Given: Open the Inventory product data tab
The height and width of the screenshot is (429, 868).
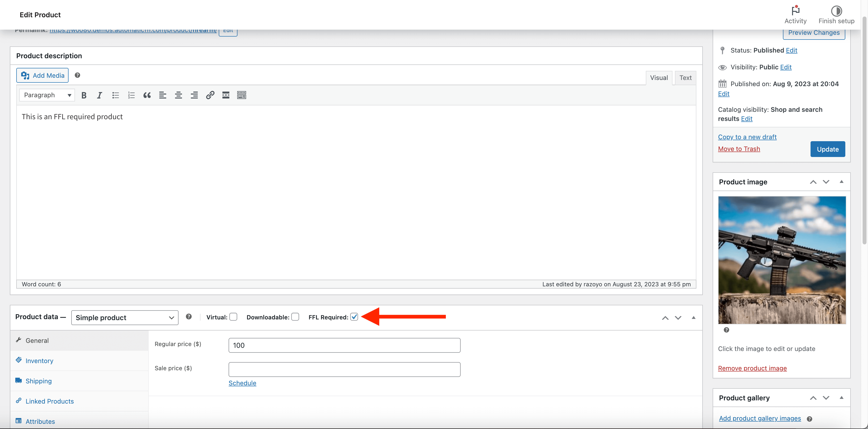Looking at the screenshot, I should (39, 361).
